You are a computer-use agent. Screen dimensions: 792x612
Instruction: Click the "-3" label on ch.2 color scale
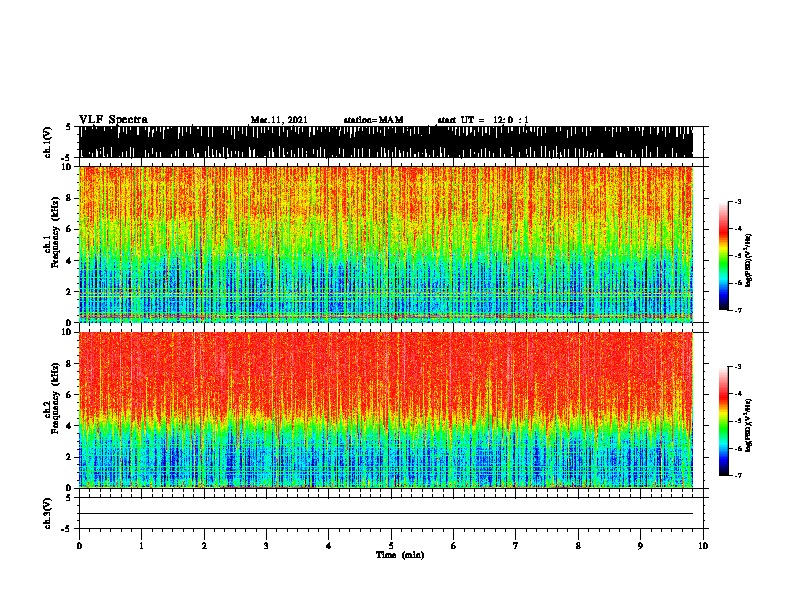click(737, 367)
